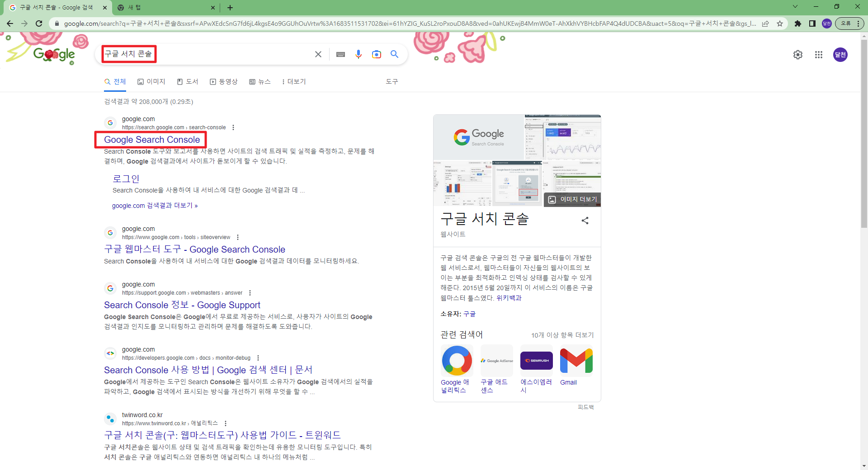868x470 pixels.
Task: Open options for first Google Search Console result
Action: [x=233, y=127]
